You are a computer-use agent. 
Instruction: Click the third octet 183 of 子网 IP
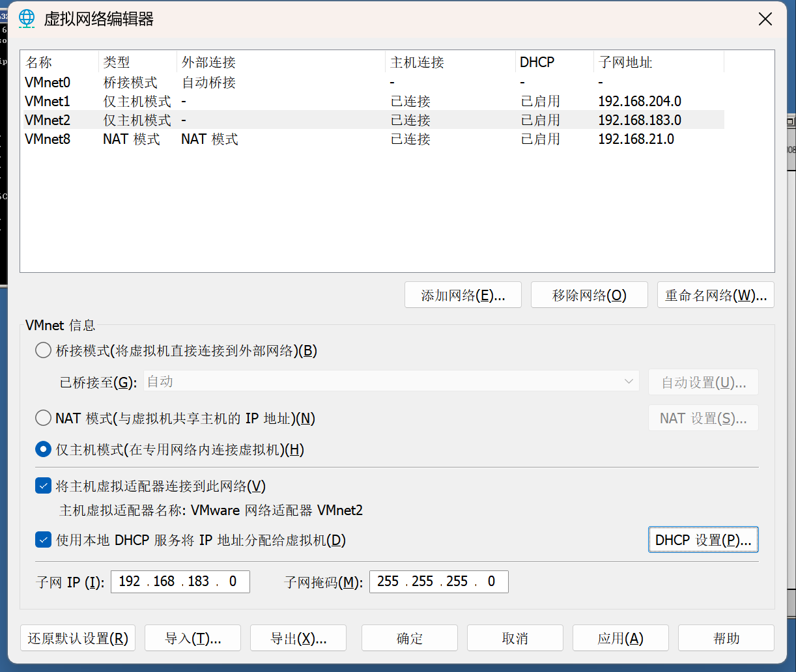click(x=198, y=581)
